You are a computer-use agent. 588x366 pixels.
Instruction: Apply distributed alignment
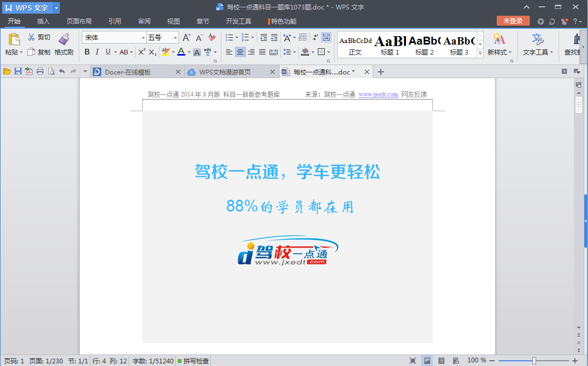tap(274, 52)
